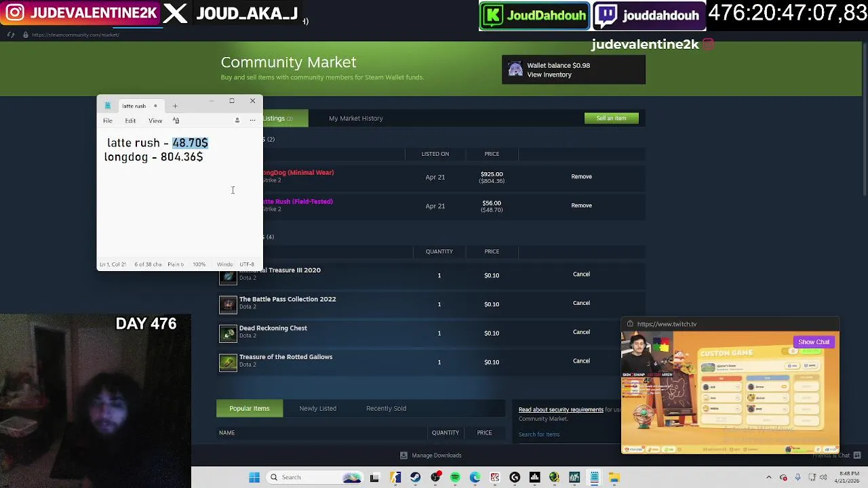This screenshot has height=488, width=868.
Task: Click the Sell an item button
Action: [x=611, y=119]
